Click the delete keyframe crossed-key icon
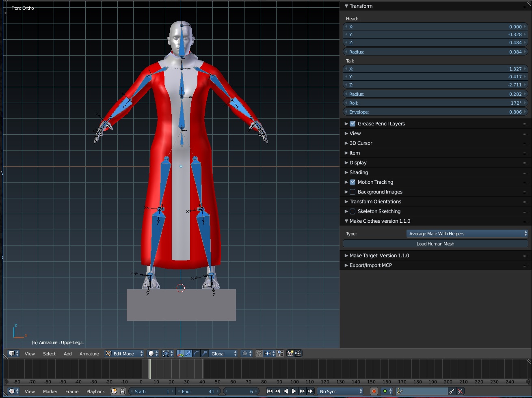This screenshot has width=532, height=398. [x=460, y=391]
